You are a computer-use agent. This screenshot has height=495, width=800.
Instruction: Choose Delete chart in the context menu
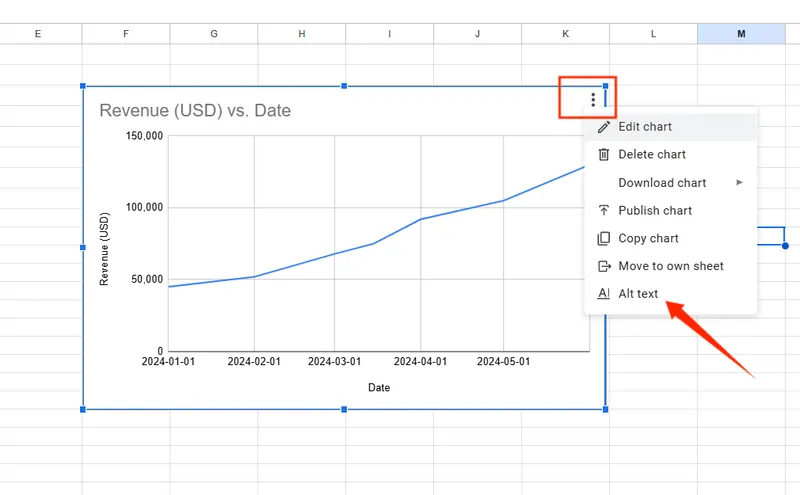tap(652, 154)
